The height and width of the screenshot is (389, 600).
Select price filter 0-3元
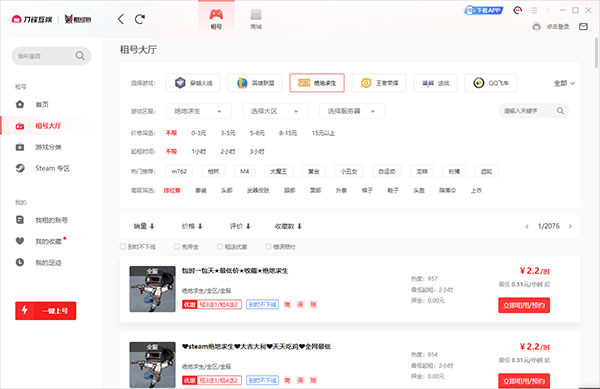point(199,133)
